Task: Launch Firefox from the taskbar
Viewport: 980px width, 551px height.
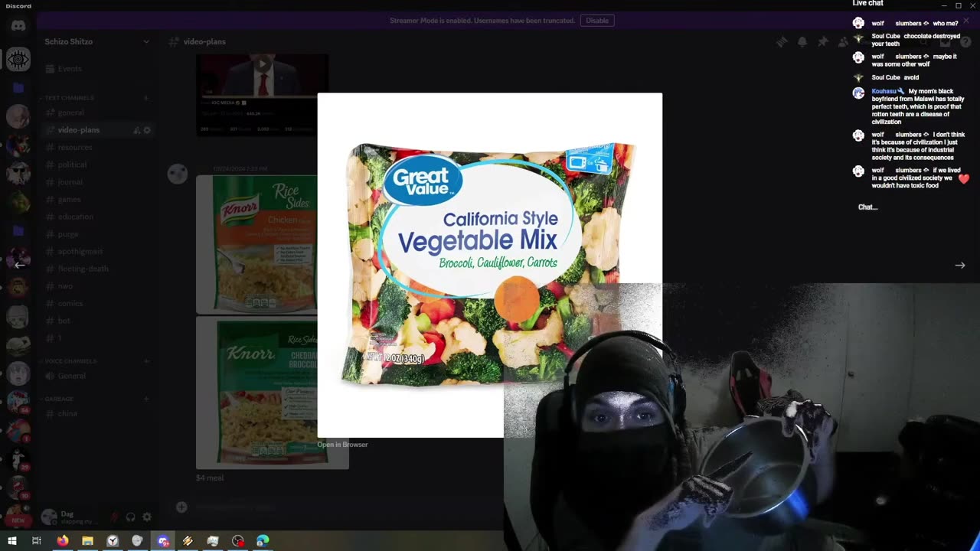Action: coord(62,540)
